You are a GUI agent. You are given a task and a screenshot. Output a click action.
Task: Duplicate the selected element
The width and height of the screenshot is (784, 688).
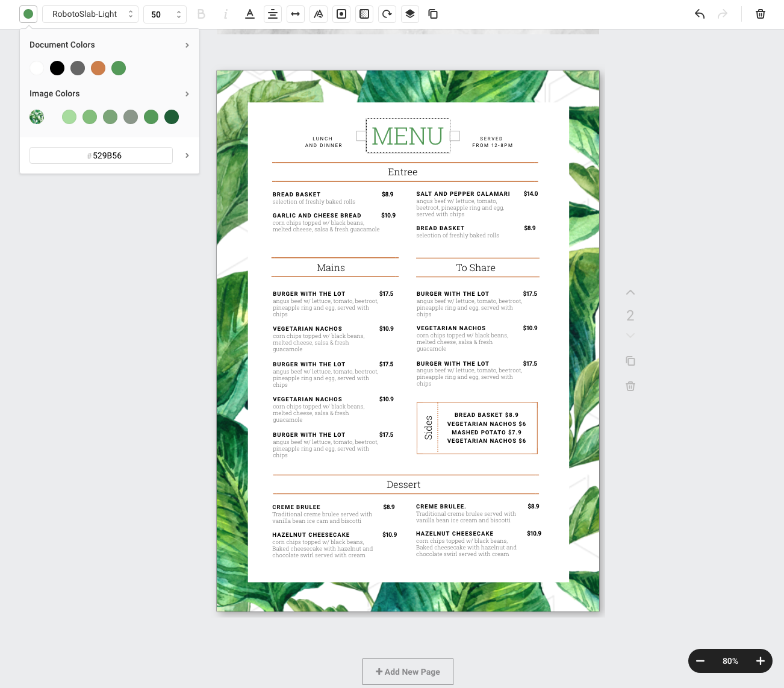tap(432, 14)
